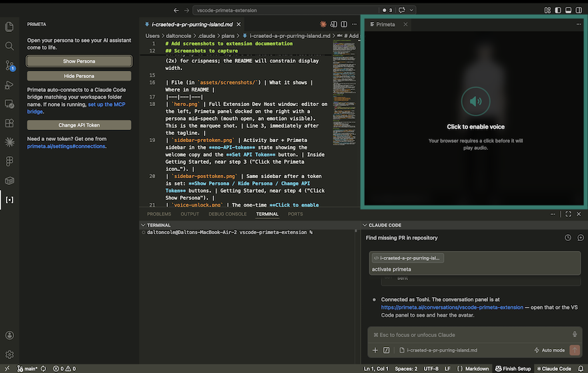Open the Search view in the activity bar

point(9,46)
